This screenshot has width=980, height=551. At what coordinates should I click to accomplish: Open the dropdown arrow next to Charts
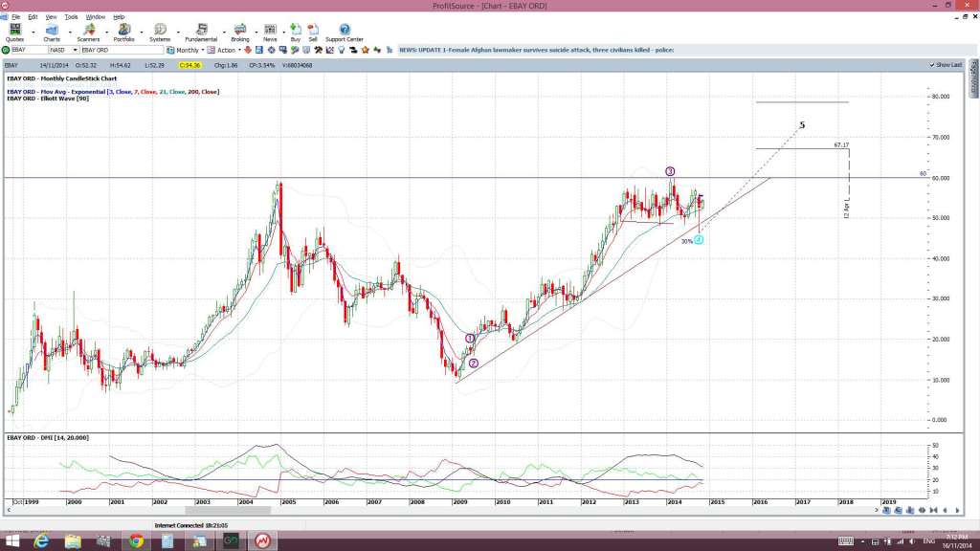click(x=69, y=32)
